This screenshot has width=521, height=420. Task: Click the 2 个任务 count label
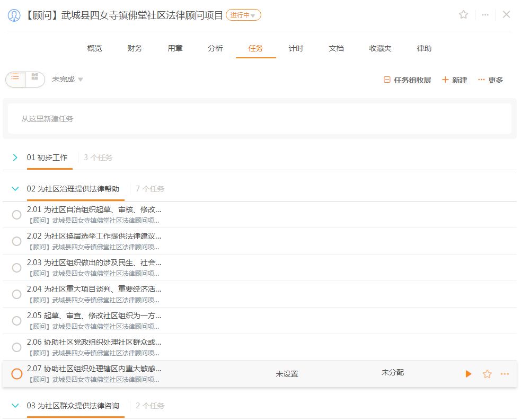(150, 406)
